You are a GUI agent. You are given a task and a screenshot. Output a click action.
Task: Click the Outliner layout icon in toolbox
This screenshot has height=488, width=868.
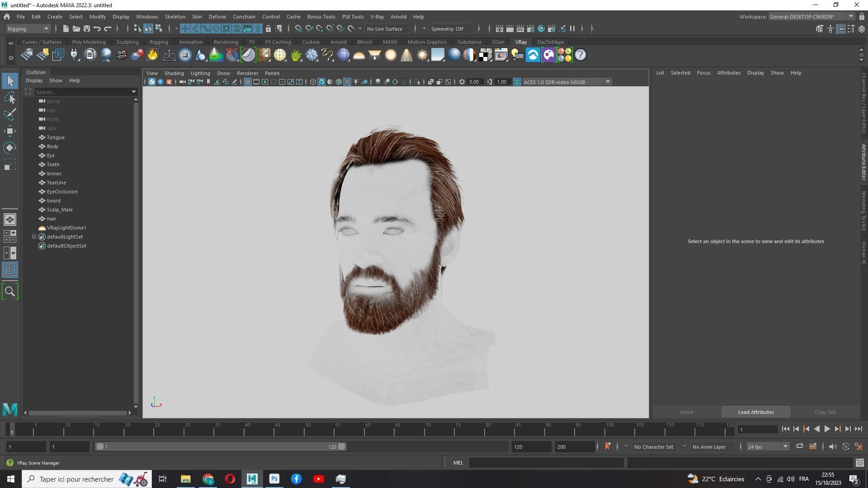point(10,270)
